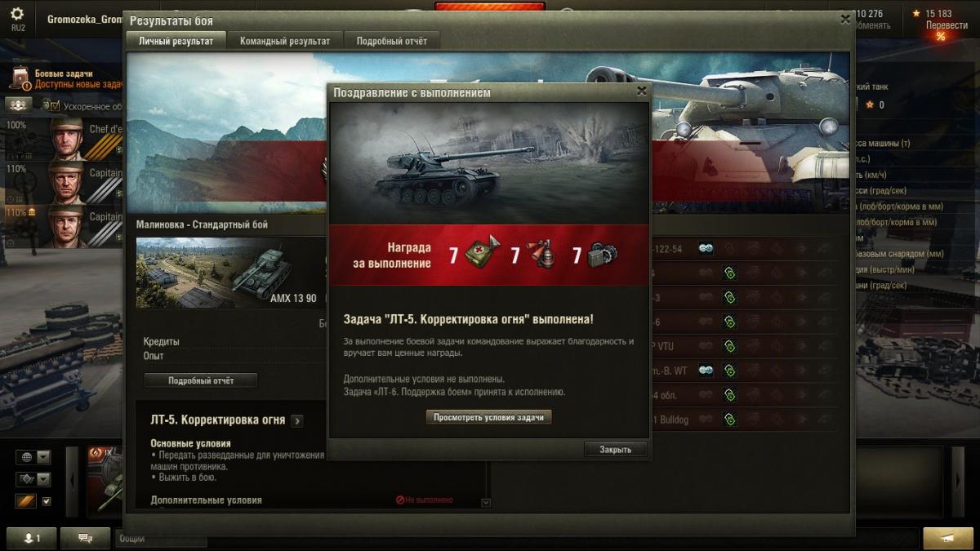Open the chat channels speech-bubble button
Screen dimensions: 980x551
tap(84, 538)
